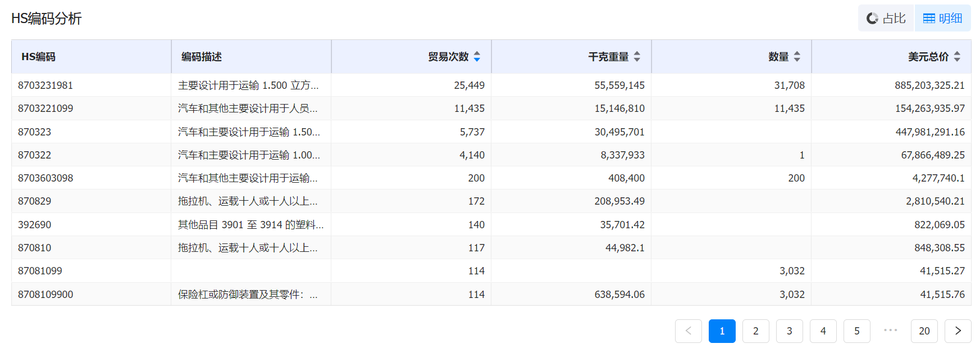Click the pagination ellipsis to jump pages
980x348 pixels.
coord(890,331)
